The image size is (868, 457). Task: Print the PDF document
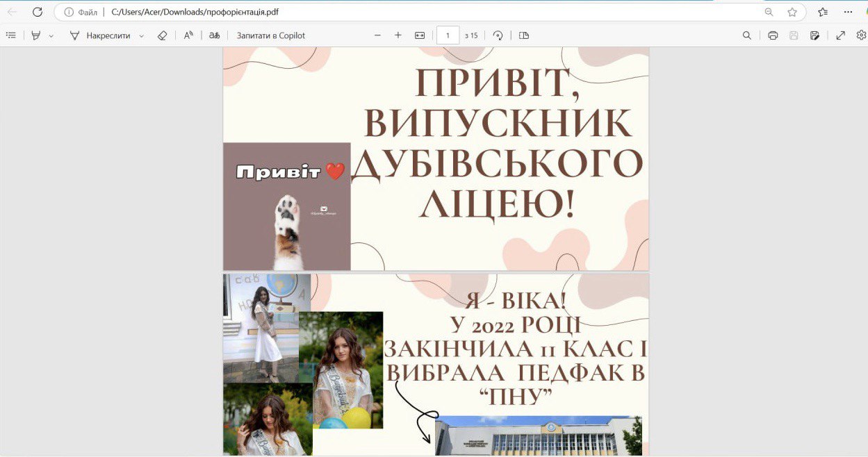[773, 35]
